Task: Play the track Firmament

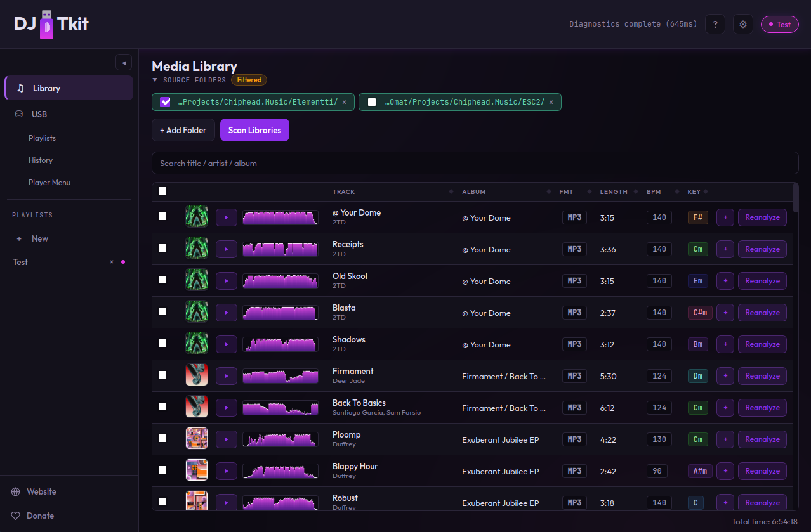Action: (227, 376)
